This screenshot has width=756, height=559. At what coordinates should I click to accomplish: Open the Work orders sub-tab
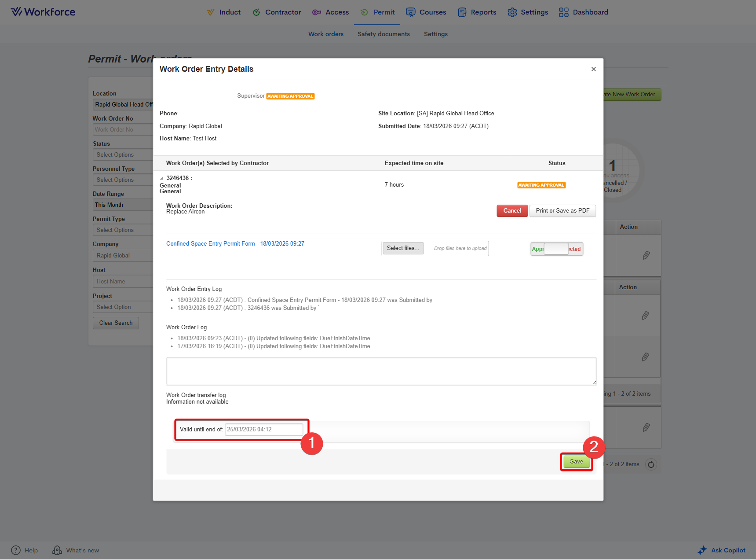pos(325,34)
